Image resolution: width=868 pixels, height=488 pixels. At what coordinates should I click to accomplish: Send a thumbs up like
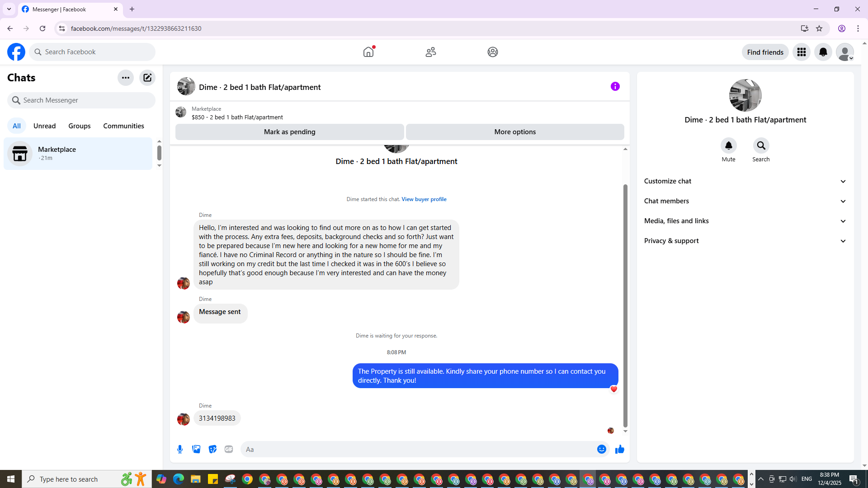pos(619,449)
